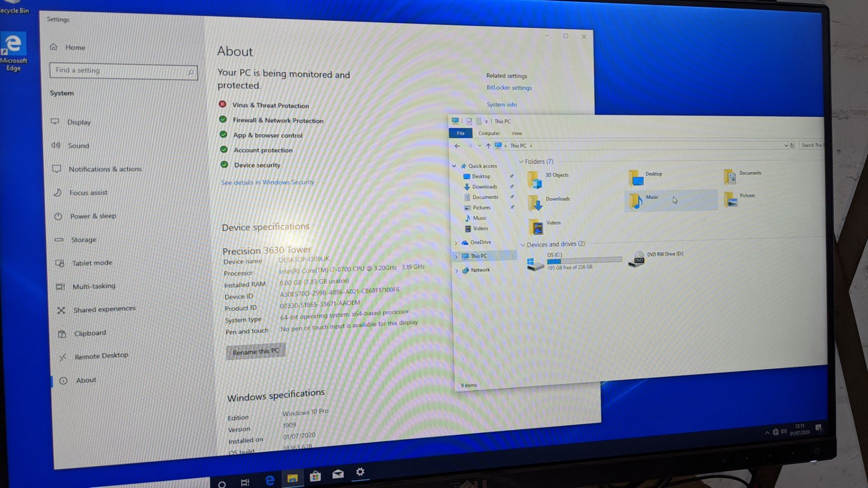Collapse Quick access in navigation pane
The width and height of the screenshot is (868, 488).
pyautogui.click(x=454, y=166)
